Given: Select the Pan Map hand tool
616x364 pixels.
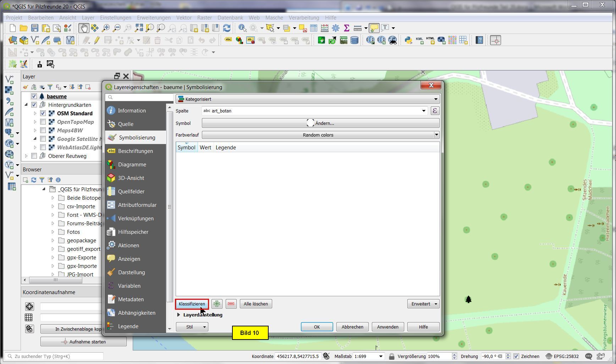Looking at the screenshot, I should (84, 28).
